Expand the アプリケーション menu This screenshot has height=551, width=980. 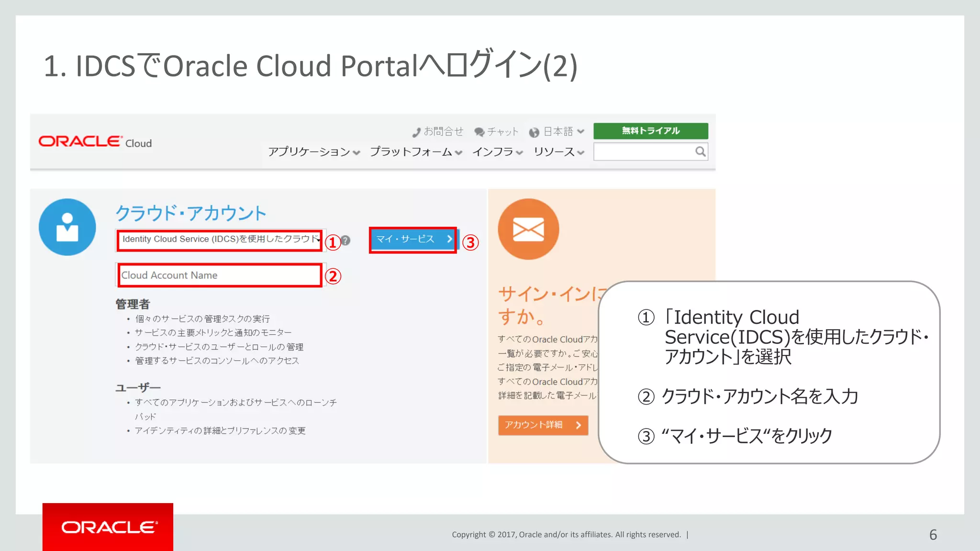314,152
